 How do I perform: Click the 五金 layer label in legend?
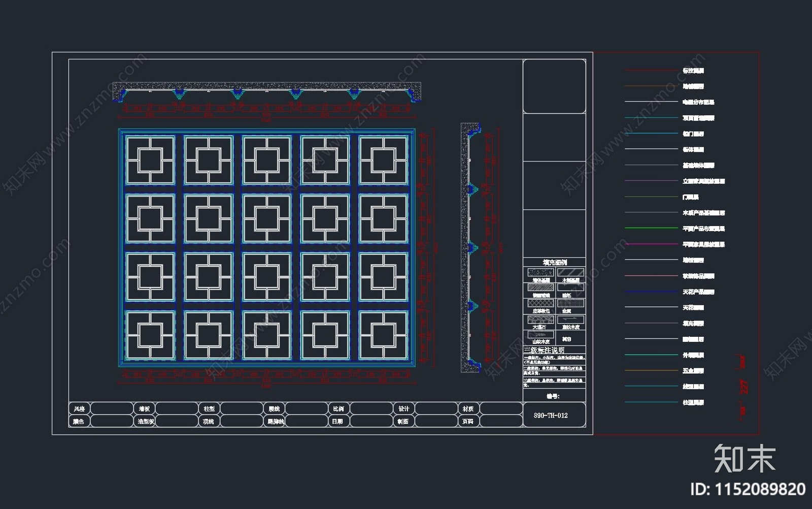[693, 371]
